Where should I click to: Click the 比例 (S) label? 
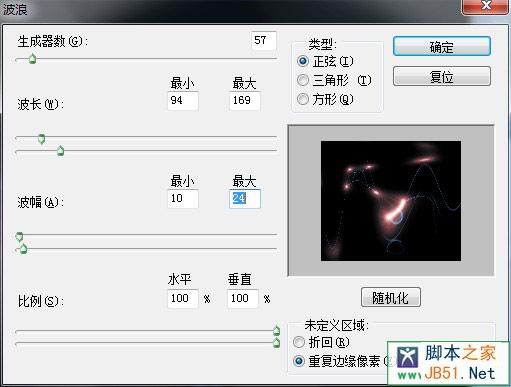[40, 301]
